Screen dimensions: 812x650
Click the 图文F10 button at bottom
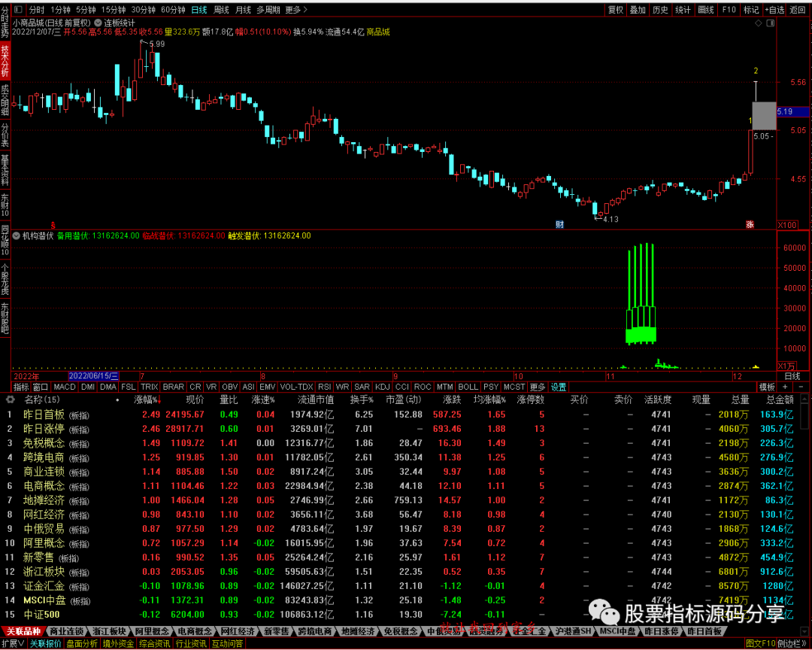click(761, 644)
